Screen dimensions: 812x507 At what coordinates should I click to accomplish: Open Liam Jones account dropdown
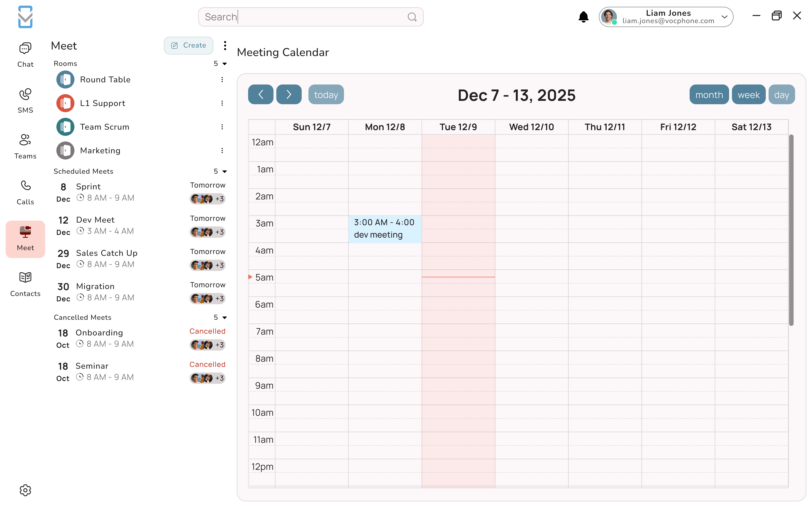[x=724, y=17]
